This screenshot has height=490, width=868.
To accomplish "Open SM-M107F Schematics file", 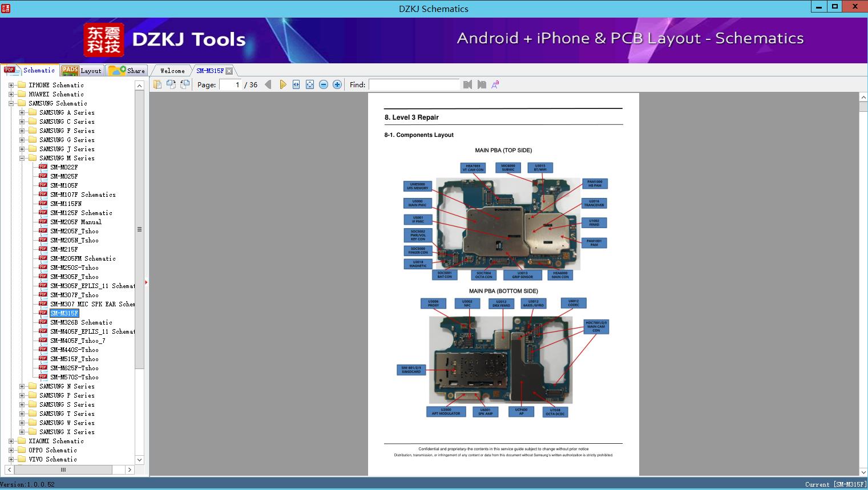I will pyautogui.click(x=83, y=195).
